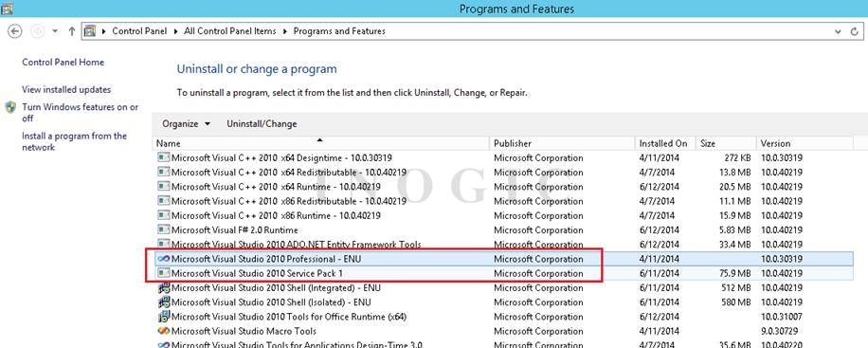Click All Control Panel Items breadcrumb
This screenshot has width=868, height=348.
click(229, 31)
